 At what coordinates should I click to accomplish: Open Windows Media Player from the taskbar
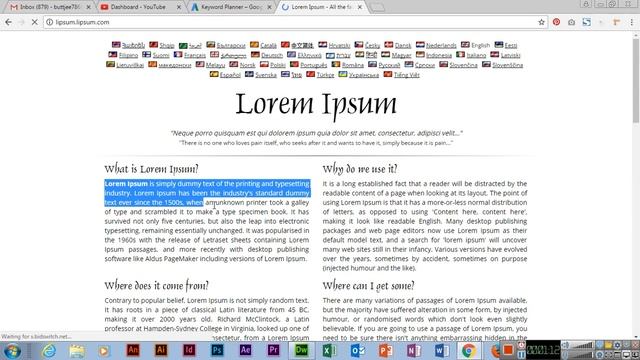point(104,351)
